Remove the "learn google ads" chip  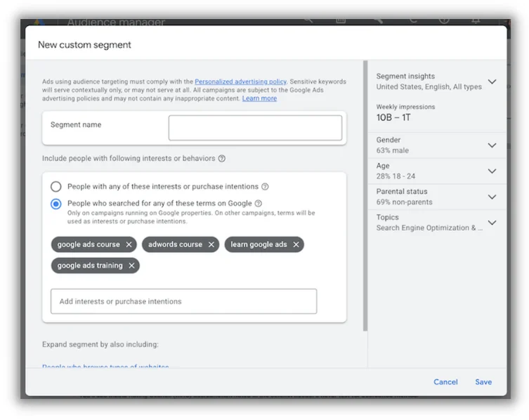(x=296, y=244)
